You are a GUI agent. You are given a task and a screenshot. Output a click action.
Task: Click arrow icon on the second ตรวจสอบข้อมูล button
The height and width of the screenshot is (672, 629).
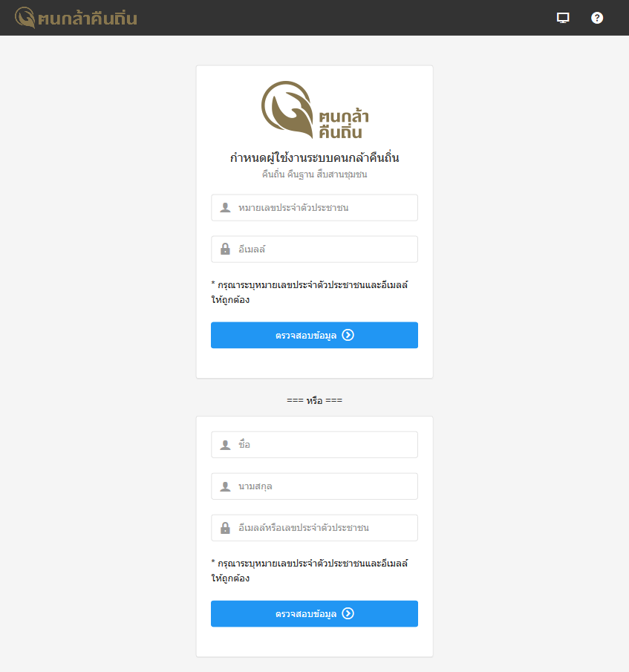click(348, 614)
